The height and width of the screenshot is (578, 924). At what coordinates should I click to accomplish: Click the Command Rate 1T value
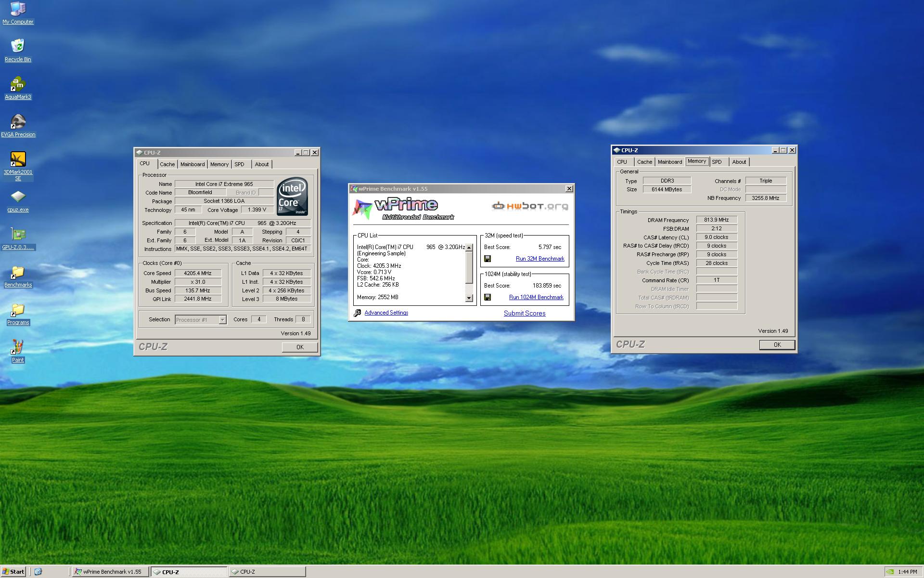[x=717, y=280]
